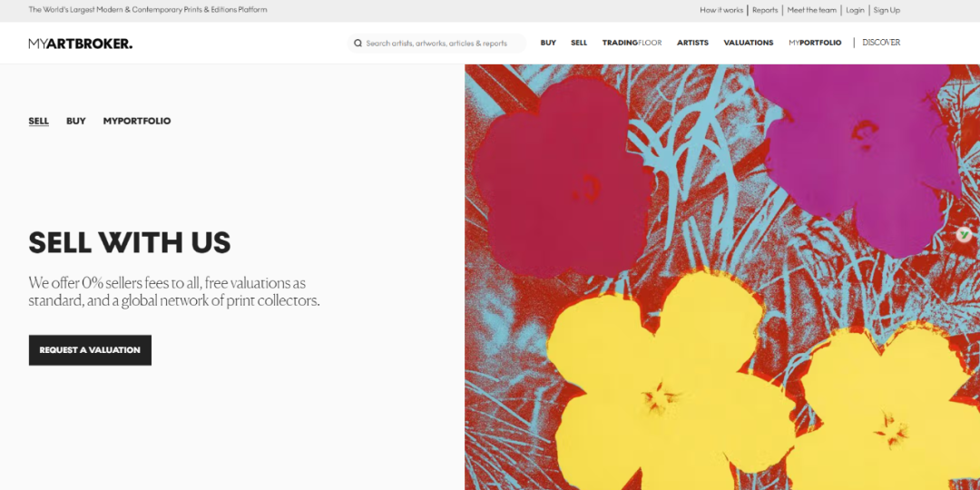Open MYPORTFOLIO in the top navigation
The image size is (980, 490).
[x=815, y=43]
